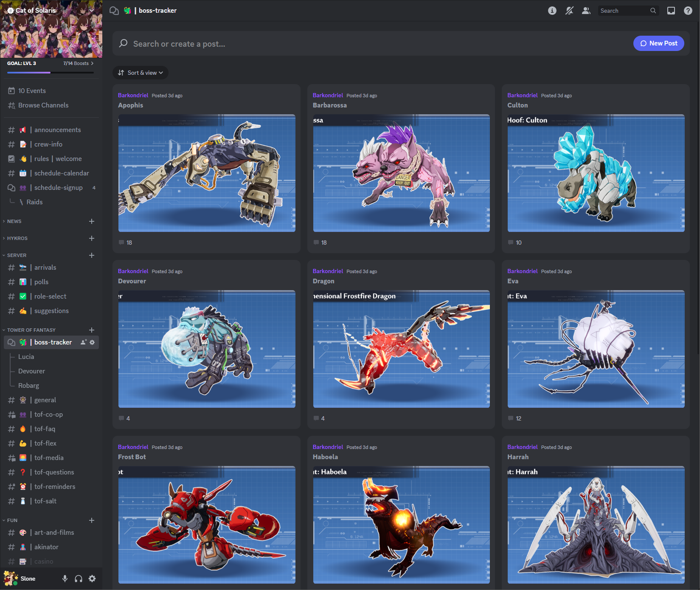This screenshot has height=590, width=700.
Task: Open the Threads icon in channel header
Action: (x=114, y=11)
